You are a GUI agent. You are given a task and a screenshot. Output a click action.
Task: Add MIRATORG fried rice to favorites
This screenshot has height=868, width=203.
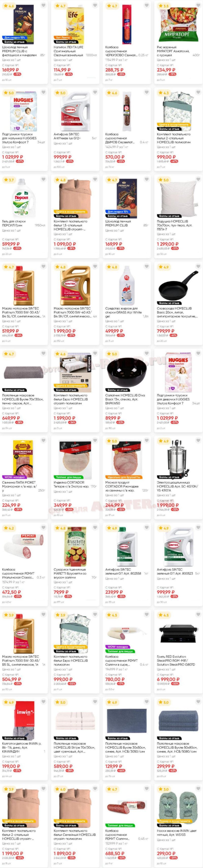click(x=198, y=5)
